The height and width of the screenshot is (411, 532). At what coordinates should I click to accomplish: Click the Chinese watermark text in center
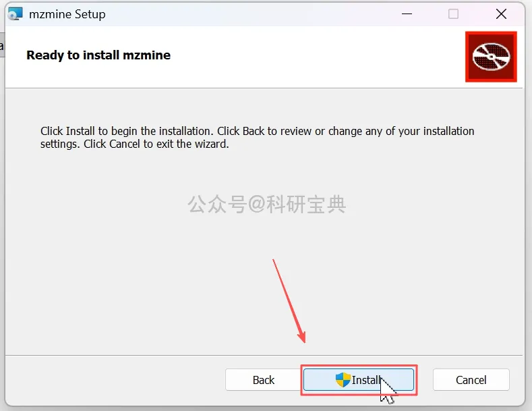click(x=267, y=204)
